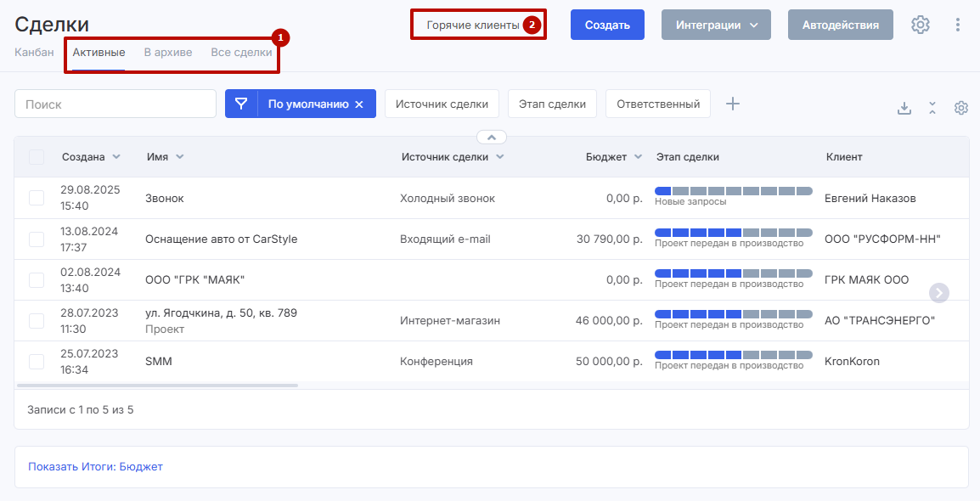Click the plus icon to add filter
980x501 pixels.
point(733,104)
